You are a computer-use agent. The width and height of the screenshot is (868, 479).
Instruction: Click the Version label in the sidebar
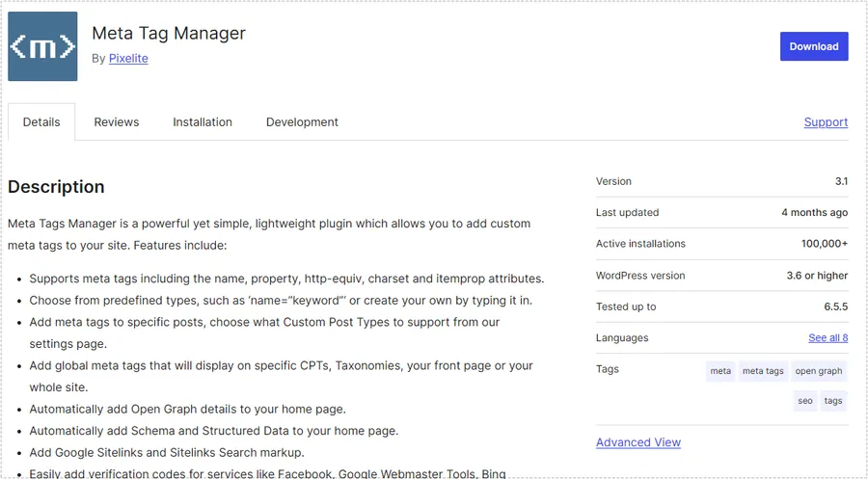[613, 181]
